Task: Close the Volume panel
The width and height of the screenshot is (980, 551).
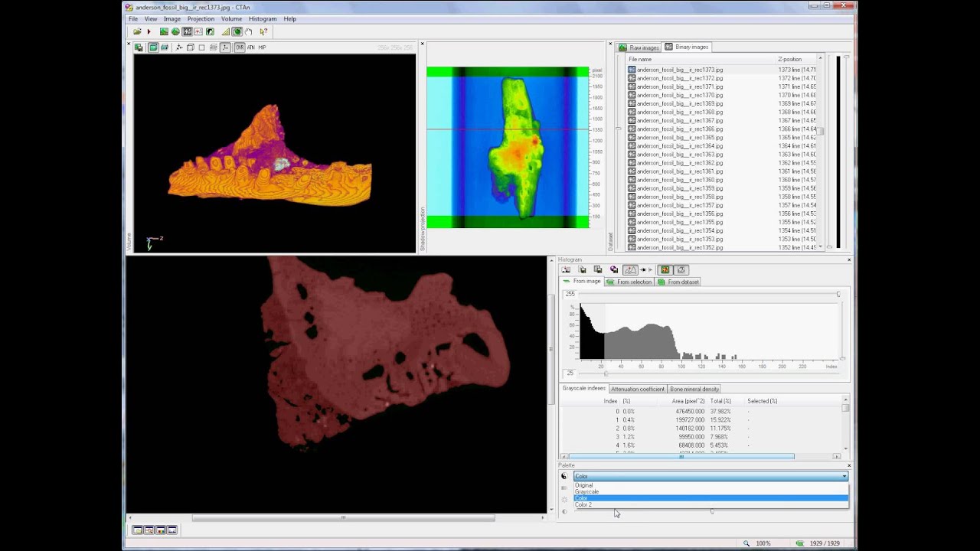Action: 129,44
